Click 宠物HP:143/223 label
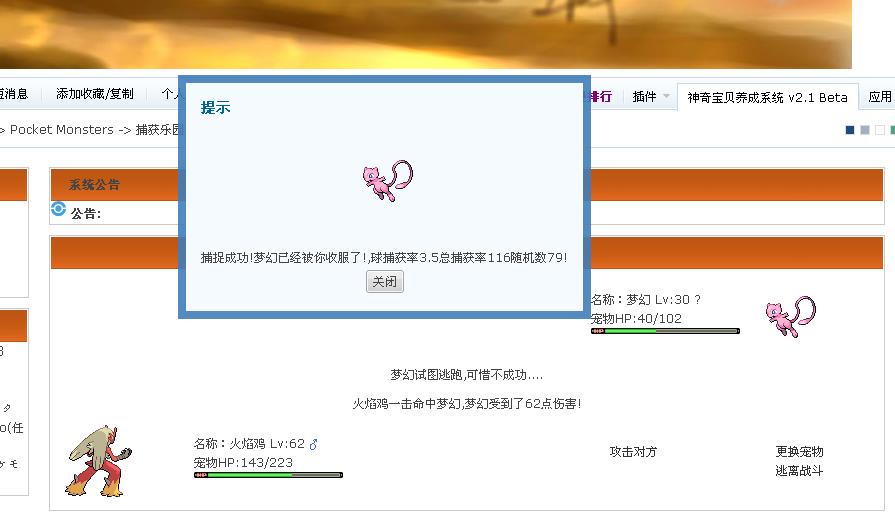895x512 pixels. (243, 462)
